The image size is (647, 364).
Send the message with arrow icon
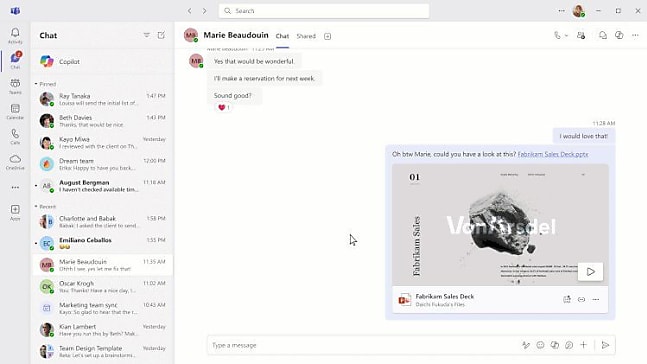point(605,345)
